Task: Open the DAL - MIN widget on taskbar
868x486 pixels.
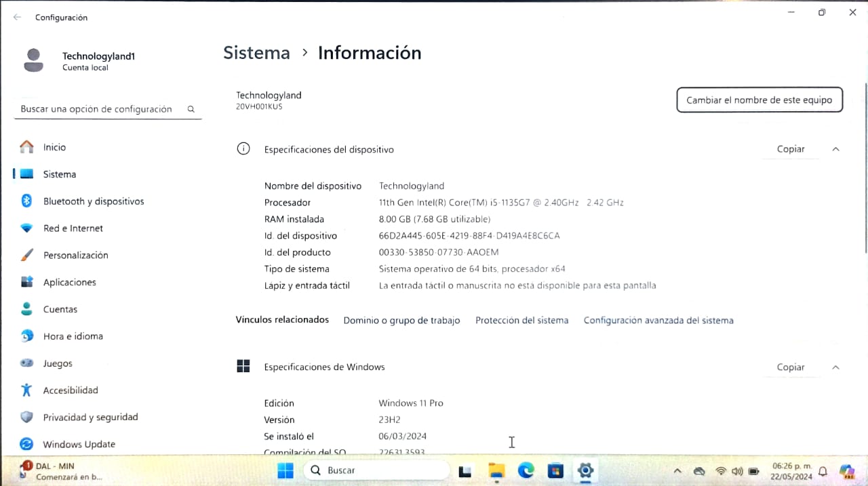Action: point(61,471)
